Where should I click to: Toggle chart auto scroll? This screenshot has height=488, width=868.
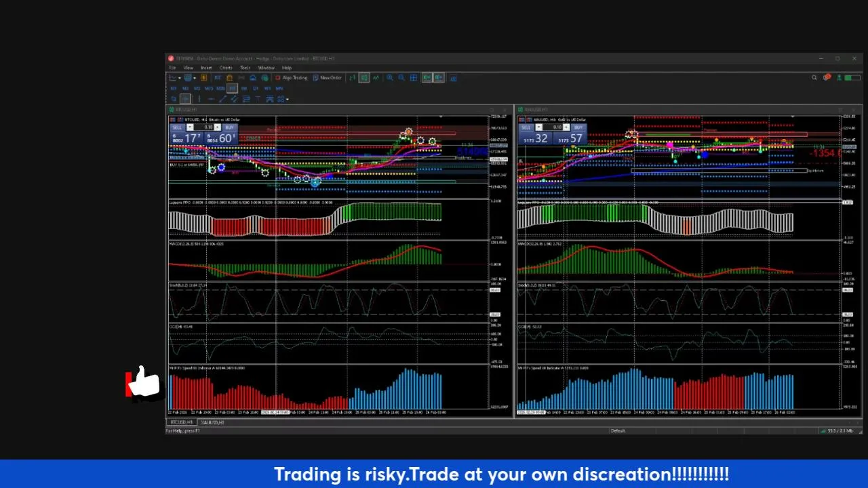[427, 78]
